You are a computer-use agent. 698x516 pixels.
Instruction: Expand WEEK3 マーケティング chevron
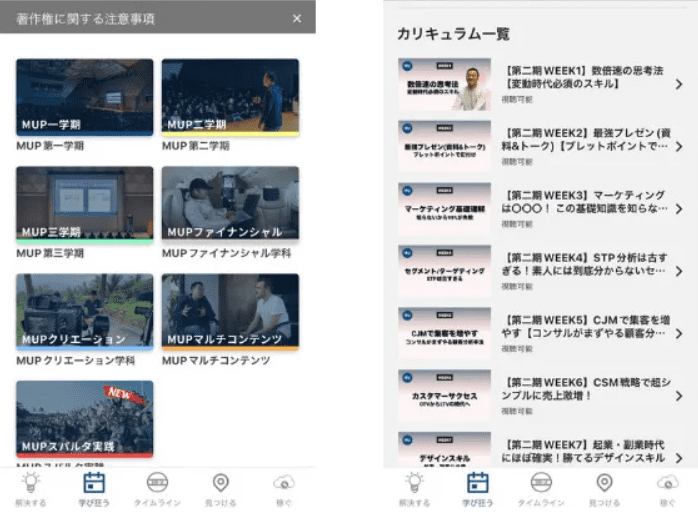[x=678, y=209]
